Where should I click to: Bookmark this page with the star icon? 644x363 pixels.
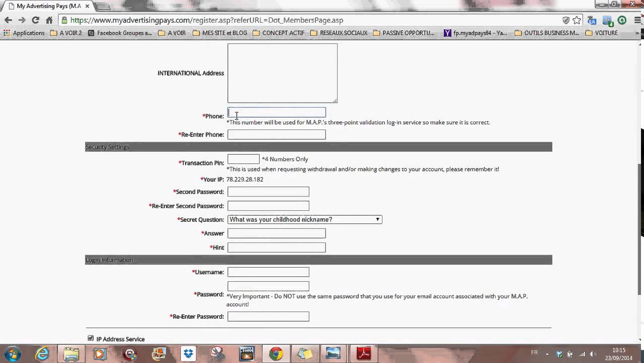click(x=577, y=20)
